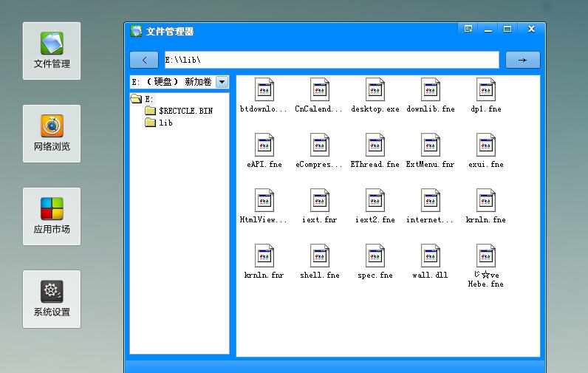
Task: Click the E:\\lib\ path input field
Action: [x=332, y=60]
